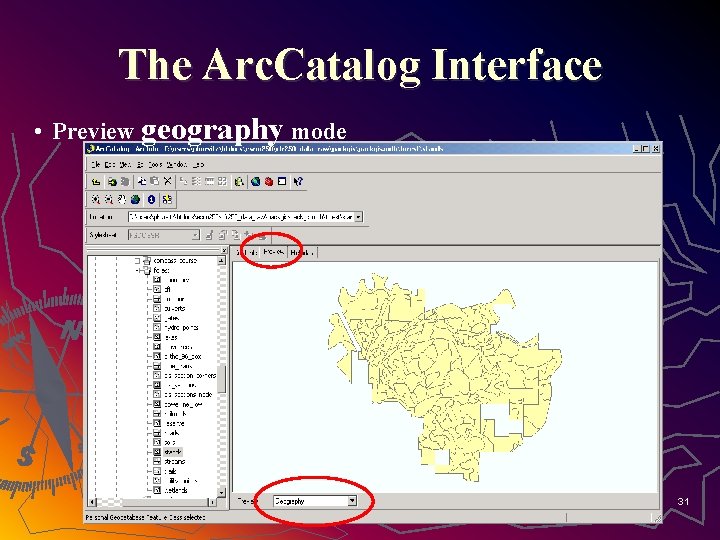This screenshot has height=540, width=720.
Task: Close the catalog tree panel
Action: (224, 250)
